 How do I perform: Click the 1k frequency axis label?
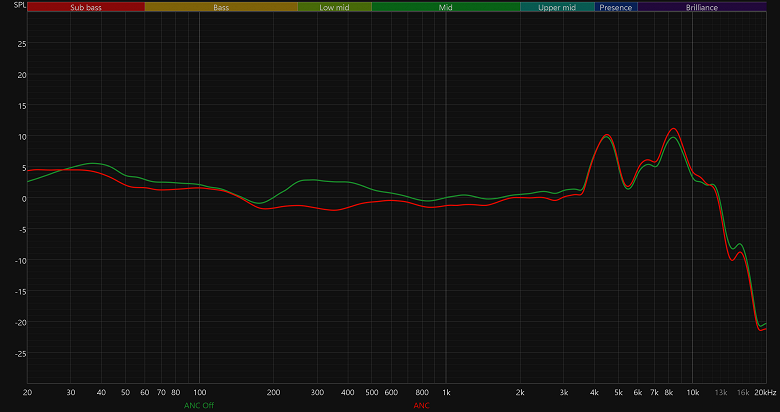446,393
